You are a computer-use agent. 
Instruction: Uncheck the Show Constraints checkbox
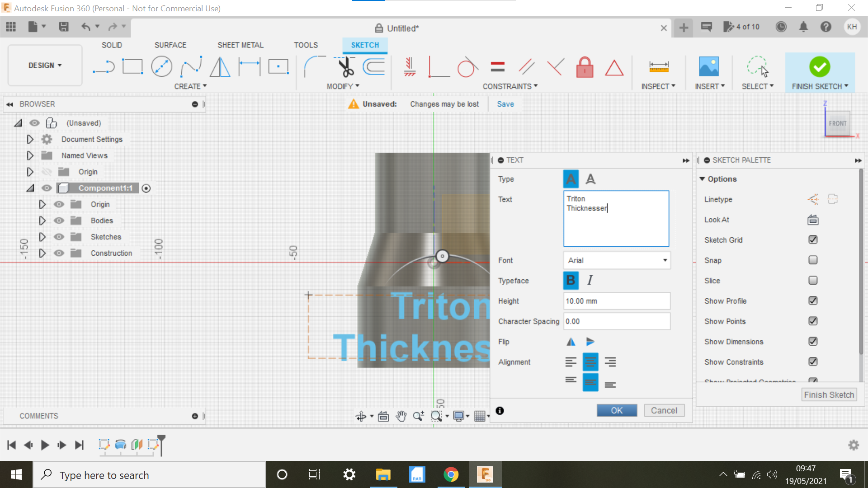click(813, 362)
